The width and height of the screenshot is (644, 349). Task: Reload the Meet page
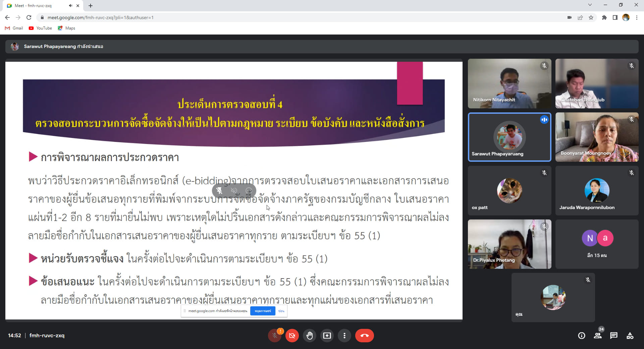[x=29, y=17]
